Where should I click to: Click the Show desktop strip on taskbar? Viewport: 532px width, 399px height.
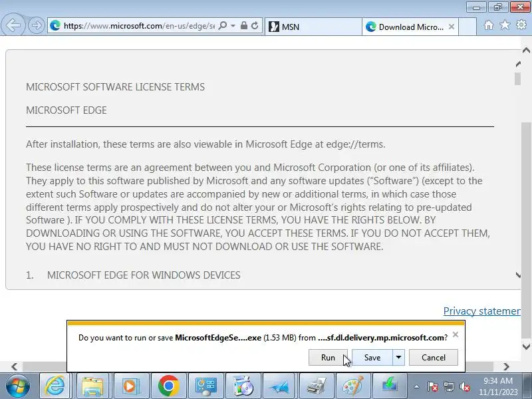[527, 386]
